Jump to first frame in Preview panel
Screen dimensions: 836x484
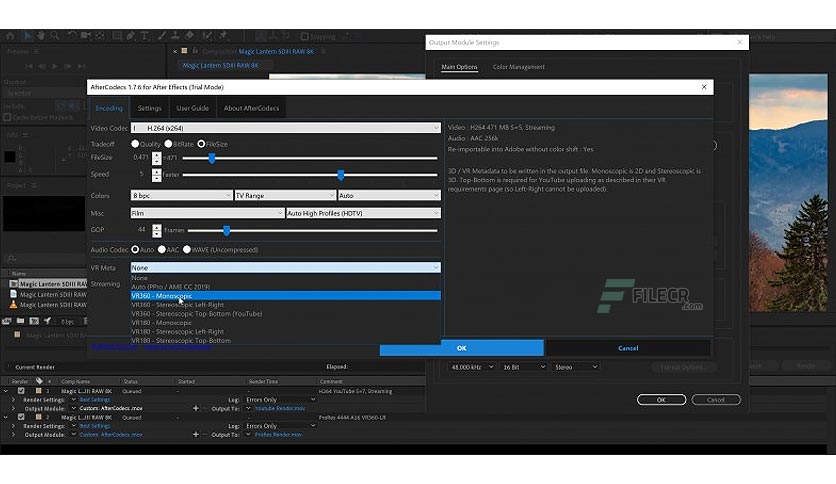pyautogui.click(x=29, y=66)
